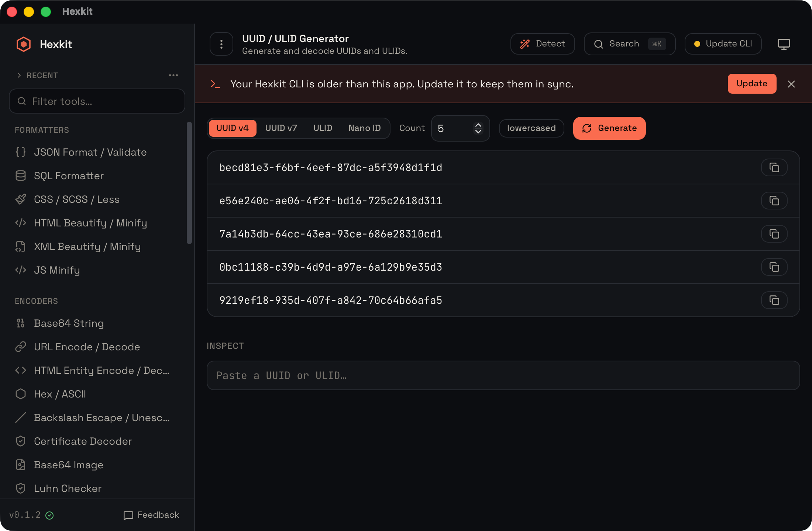Select UUID text 9219ef18-935d-407f-a842-70c64b66afa5

click(x=331, y=300)
